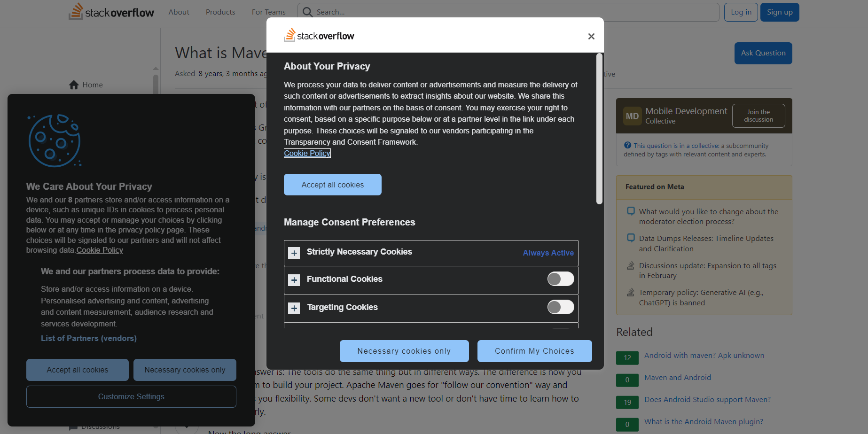Viewport: 868px width, 434px height.
Task: Open List of Partners (vendors) link
Action: [x=89, y=338]
